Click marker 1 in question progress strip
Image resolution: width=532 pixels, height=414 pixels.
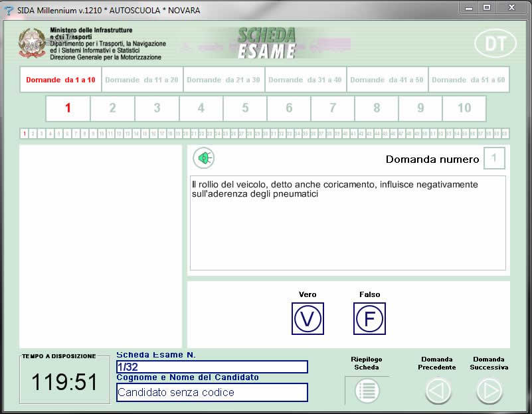pyautogui.click(x=25, y=134)
